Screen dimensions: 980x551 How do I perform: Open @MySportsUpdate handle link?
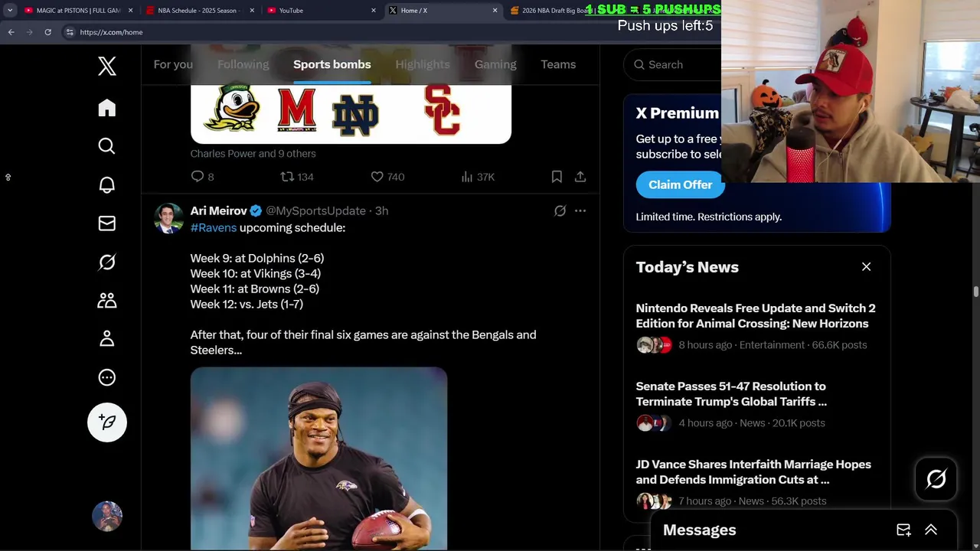[x=315, y=210]
